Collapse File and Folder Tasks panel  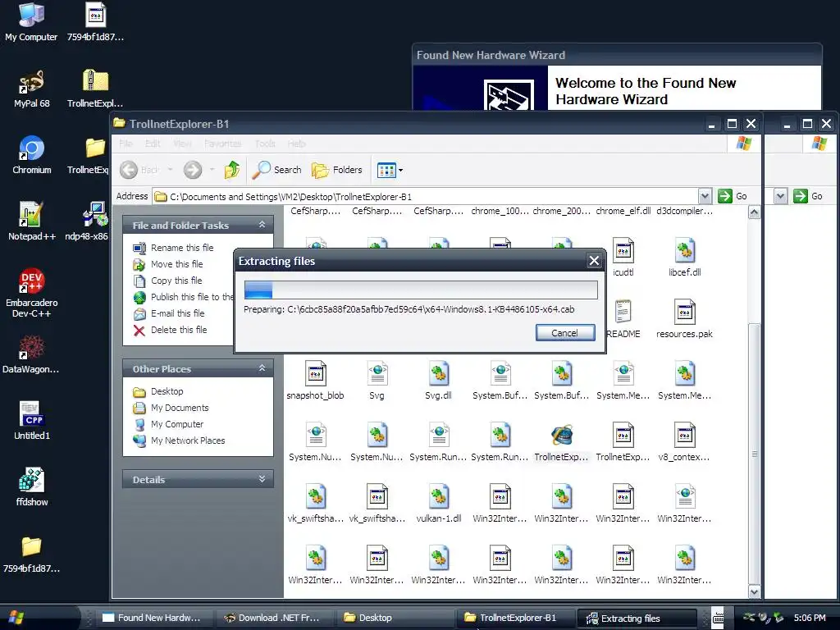coord(262,225)
